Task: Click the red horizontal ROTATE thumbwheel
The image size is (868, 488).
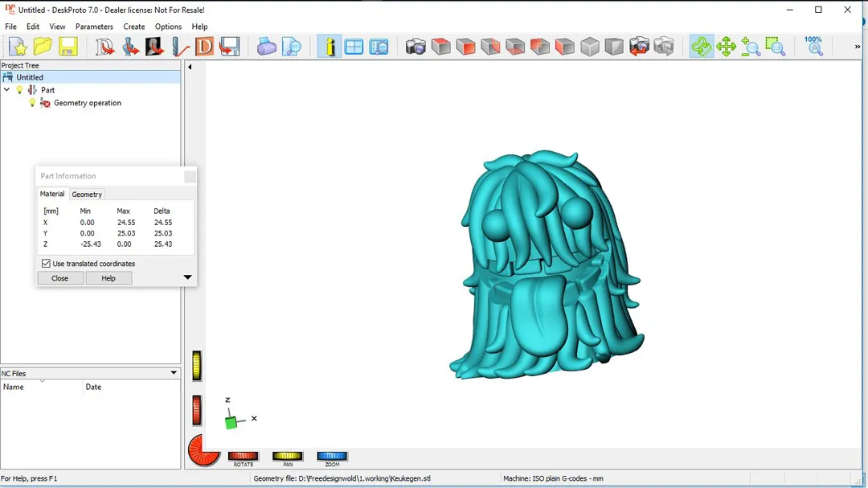Action: pyautogui.click(x=243, y=456)
